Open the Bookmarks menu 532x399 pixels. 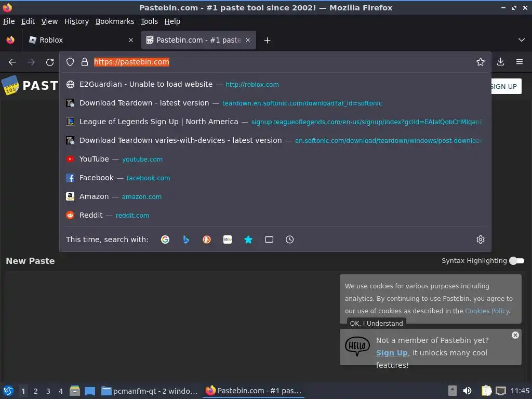[115, 21]
